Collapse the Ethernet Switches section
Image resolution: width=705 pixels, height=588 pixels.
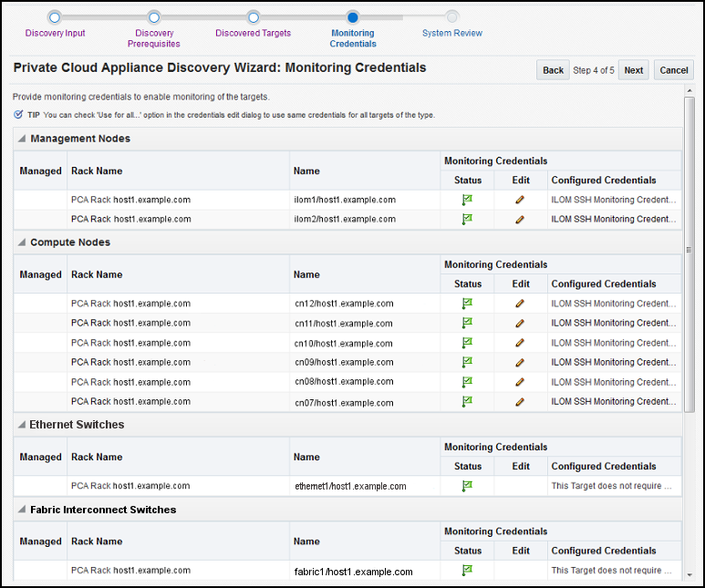(21, 425)
